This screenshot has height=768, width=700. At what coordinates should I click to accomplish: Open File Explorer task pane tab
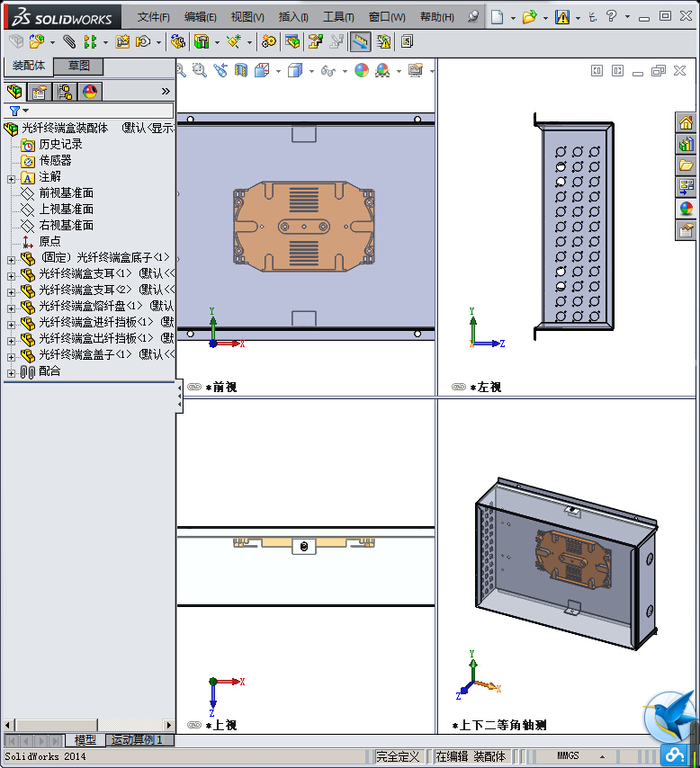pos(686,165)
